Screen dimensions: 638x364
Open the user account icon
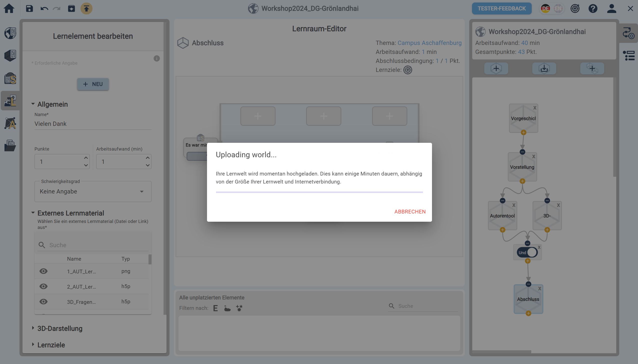tap(611, 8)
